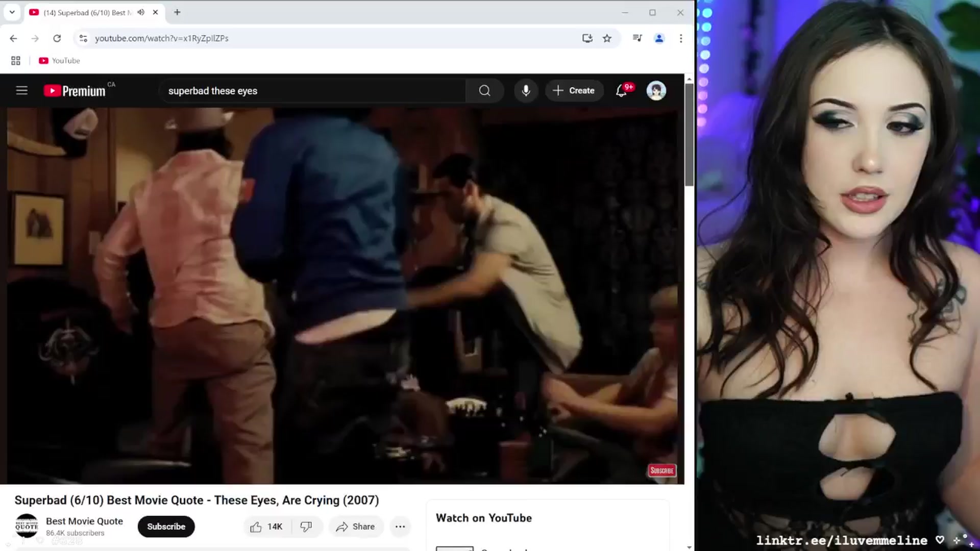Go back to the previous page
The image size is (980, 551).
click(13, 38)
